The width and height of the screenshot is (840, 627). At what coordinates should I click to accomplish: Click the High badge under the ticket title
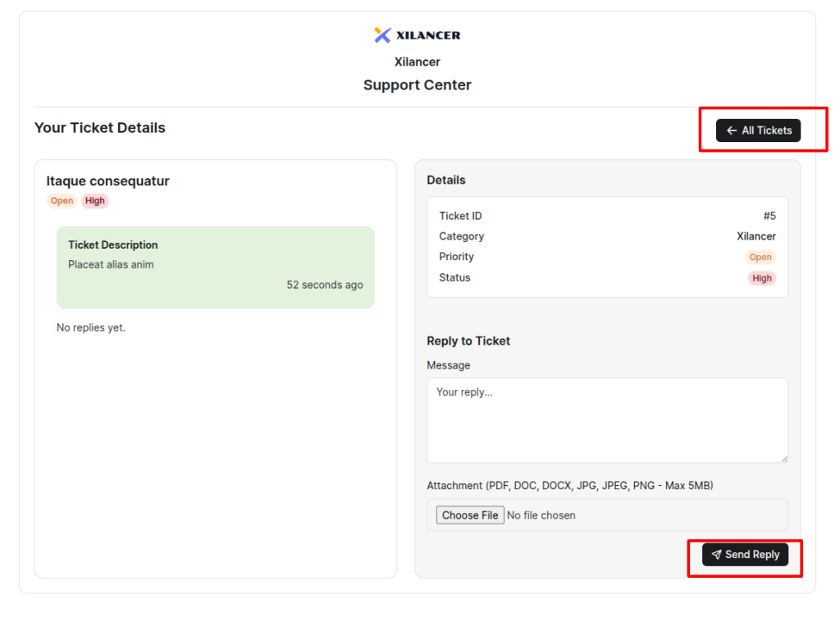click(95, 201)
